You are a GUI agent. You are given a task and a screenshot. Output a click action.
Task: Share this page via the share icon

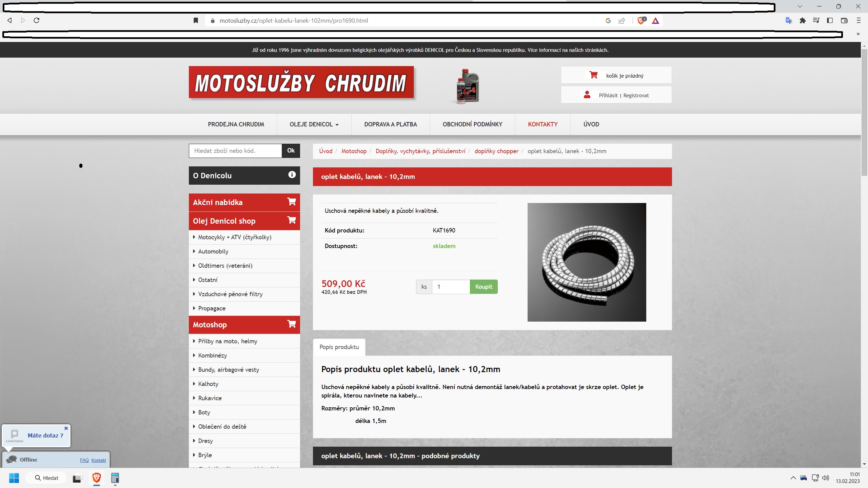pos(622,21)
